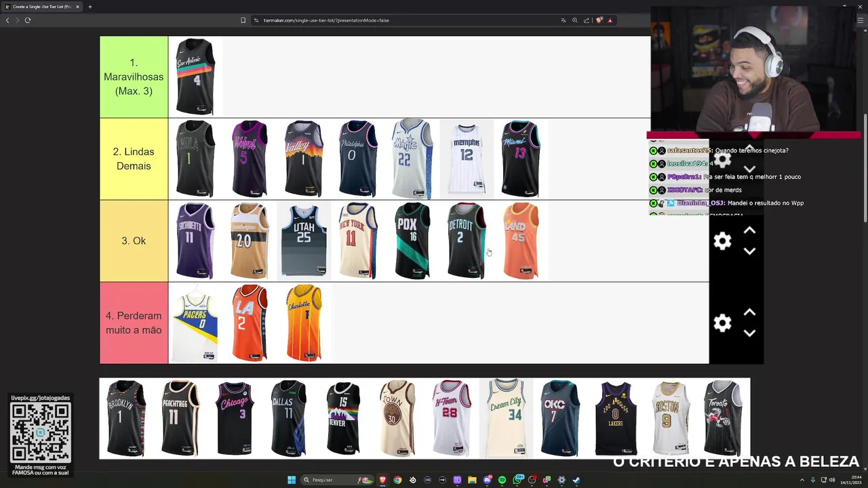Open Steam from taskbar
The width and height of the screenshot is (868, 488).
tap(576, 480)
